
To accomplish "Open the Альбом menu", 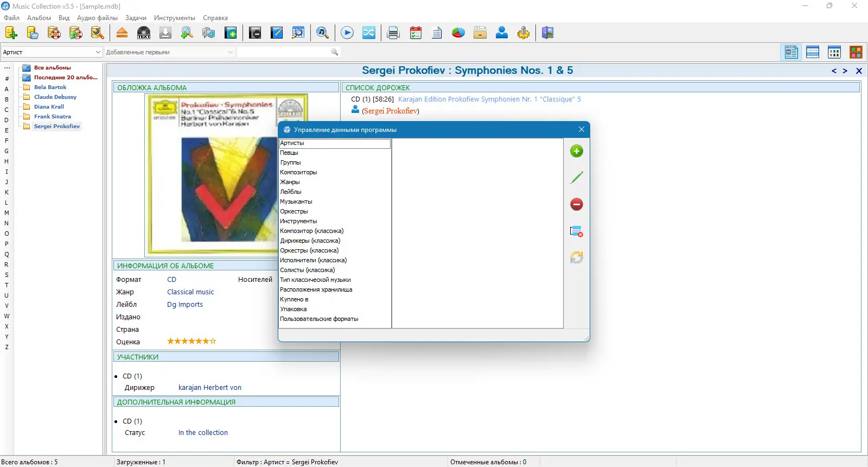I will pyautogui.click(x=39, y=18).
